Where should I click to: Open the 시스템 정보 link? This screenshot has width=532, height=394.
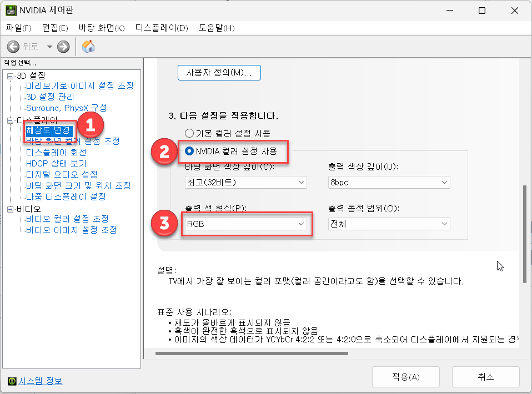[41, 381]
